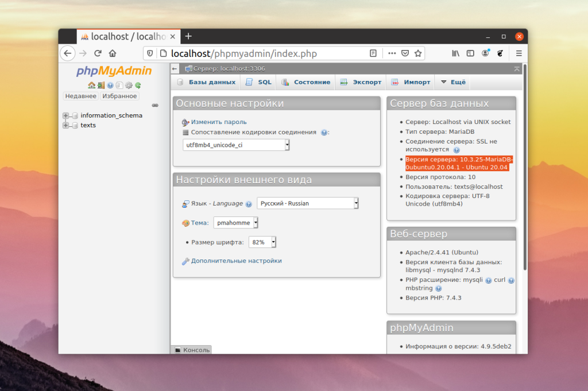
Task: Open Firefox reader view icon
Action: (x=373, y=53)
